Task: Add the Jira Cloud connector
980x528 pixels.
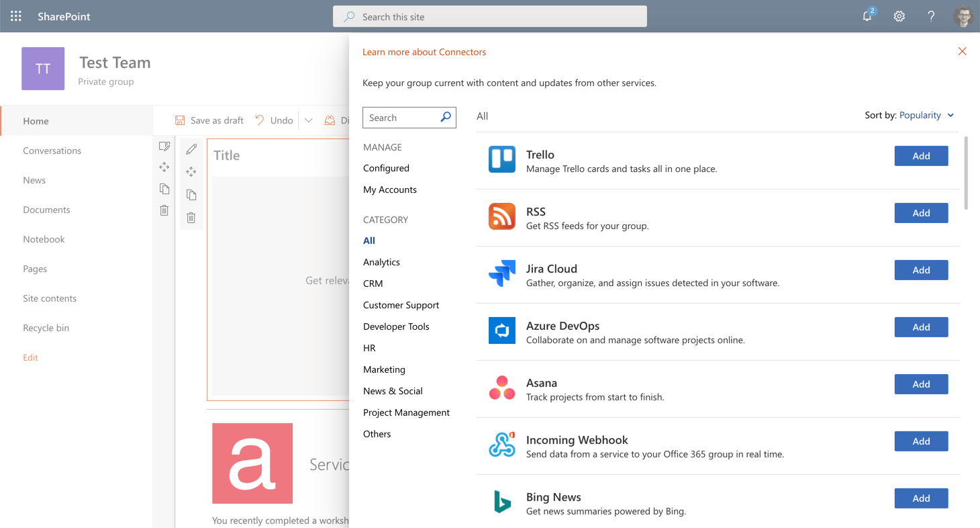Action: click(x=921, y=270)
